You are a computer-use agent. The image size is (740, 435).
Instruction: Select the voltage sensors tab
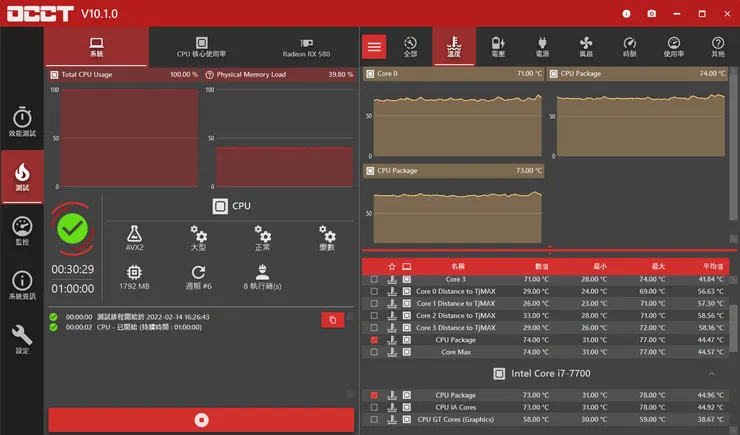(498, 47)
